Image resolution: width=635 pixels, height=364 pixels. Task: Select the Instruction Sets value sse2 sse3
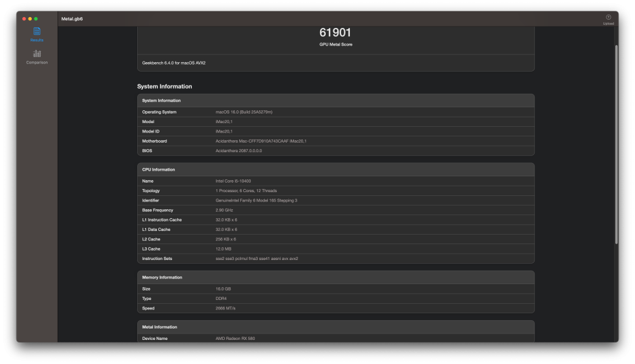(x=257, y=259)
